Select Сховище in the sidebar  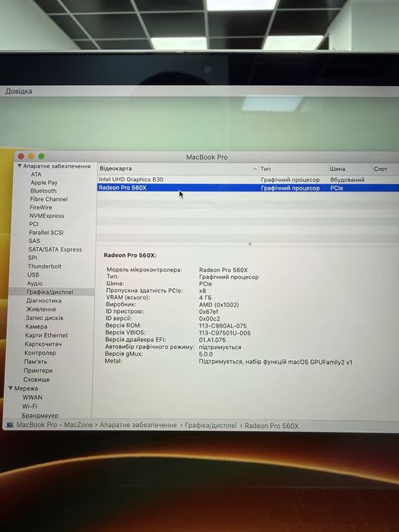(x=36, y=379)
